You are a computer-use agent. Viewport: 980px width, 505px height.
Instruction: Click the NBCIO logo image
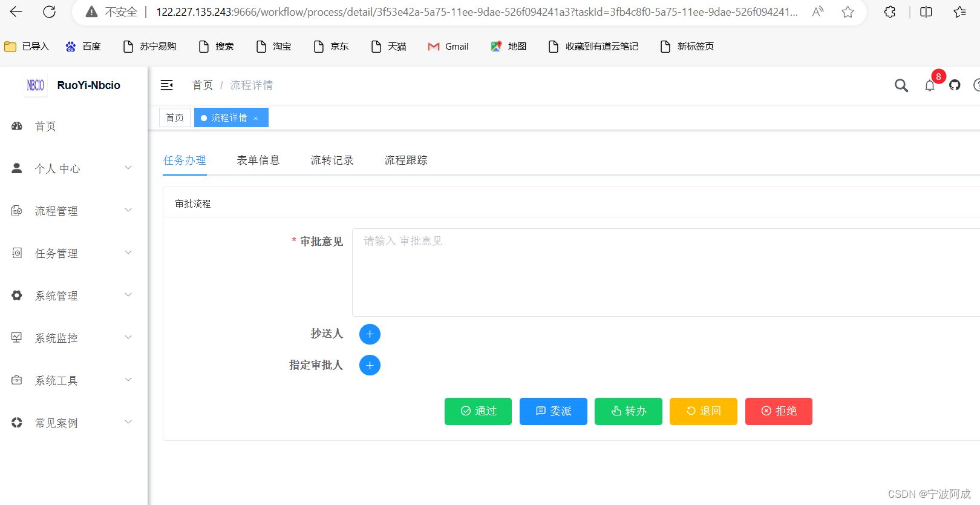pyautogui.click(x=36, y=85)
